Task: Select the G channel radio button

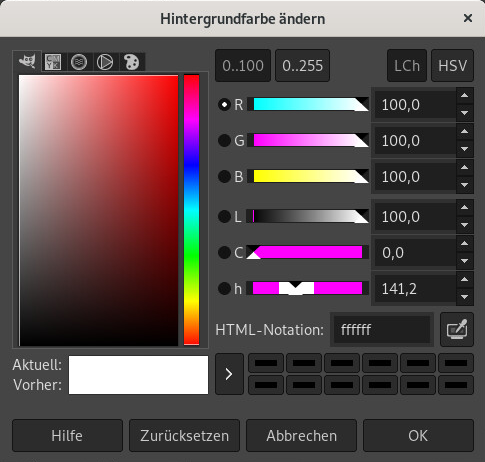Action: coord(224,140)
